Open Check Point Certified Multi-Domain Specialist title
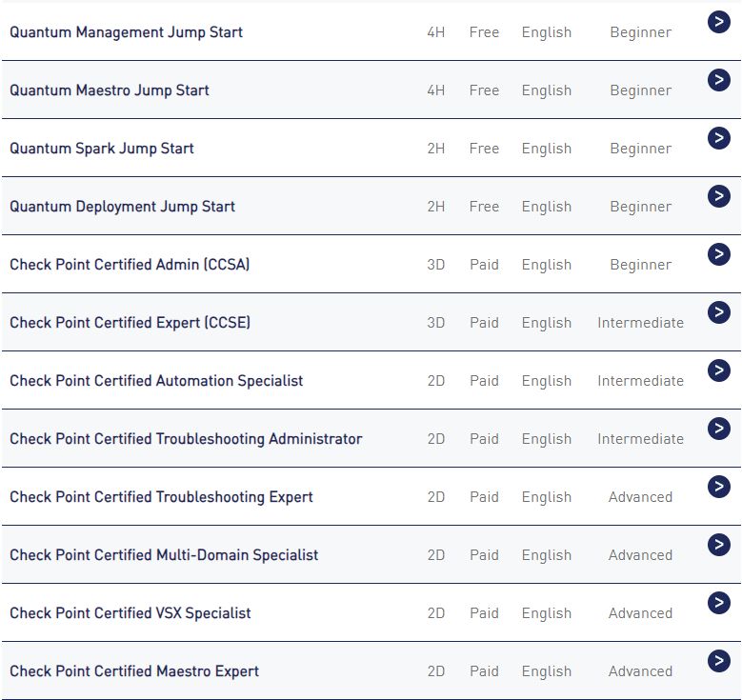 [164, 555]
